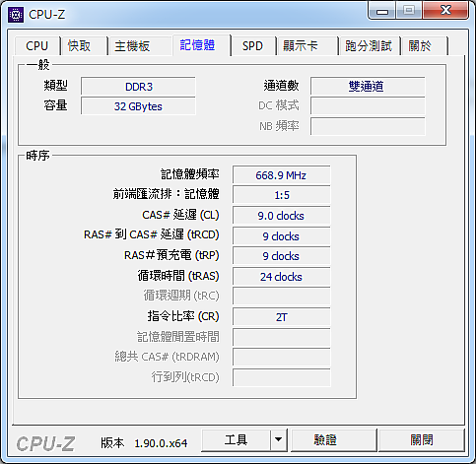The width and height of the screenshot is (476, 464).
Task: Click the 循環時間 (tRAS) label
Action: [x=178, y=276]
